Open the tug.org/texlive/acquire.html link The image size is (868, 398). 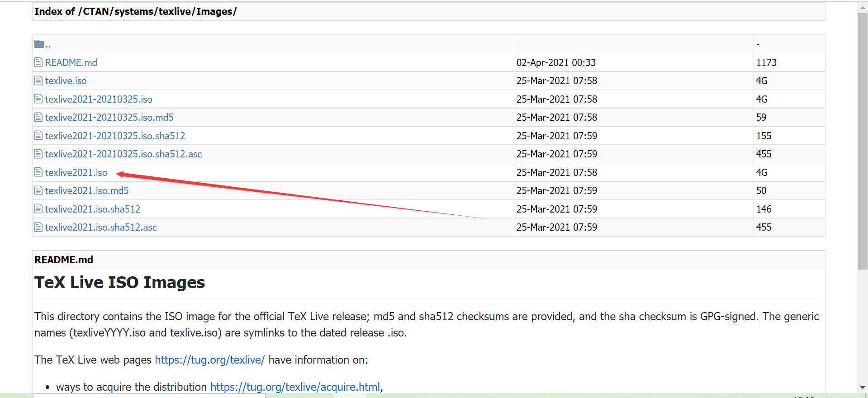pyautogui.click(x=295, y=387)
